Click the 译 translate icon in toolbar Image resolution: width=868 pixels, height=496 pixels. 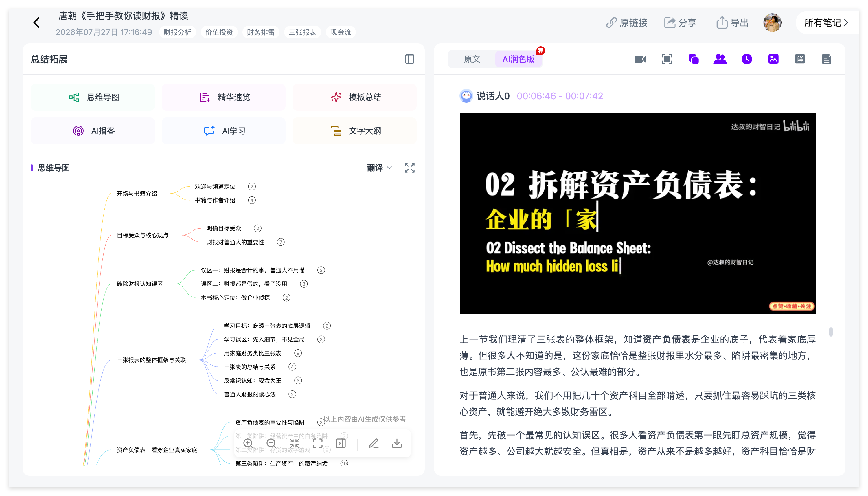(x=799, y=59)
